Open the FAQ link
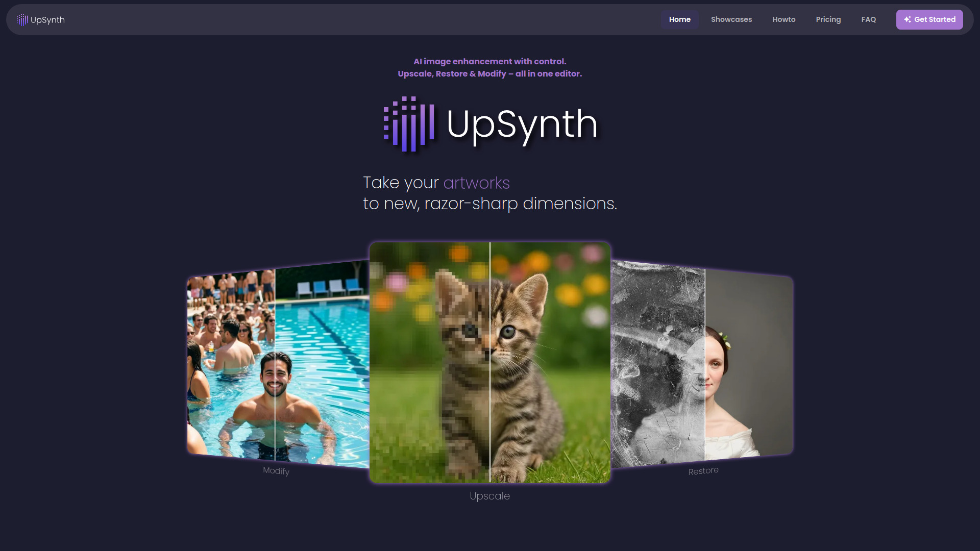980x551 pixels. 868,19
